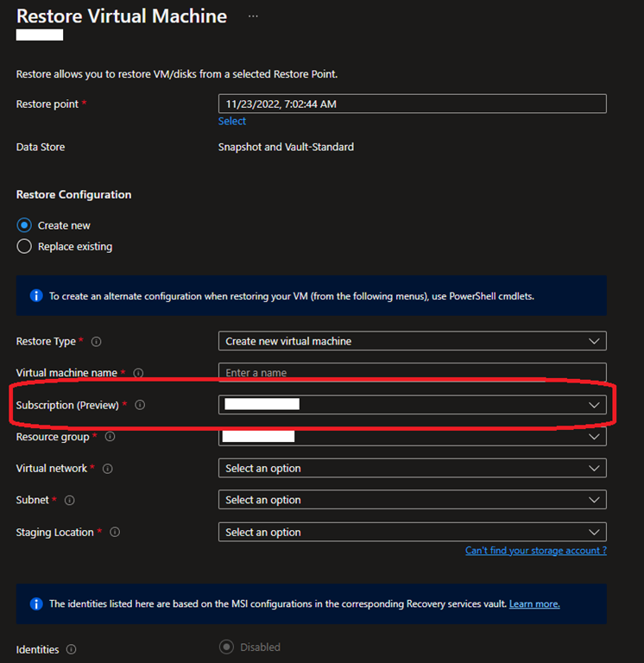
Task: Open the Virtual network dropdown
Action: pos(412,468)
